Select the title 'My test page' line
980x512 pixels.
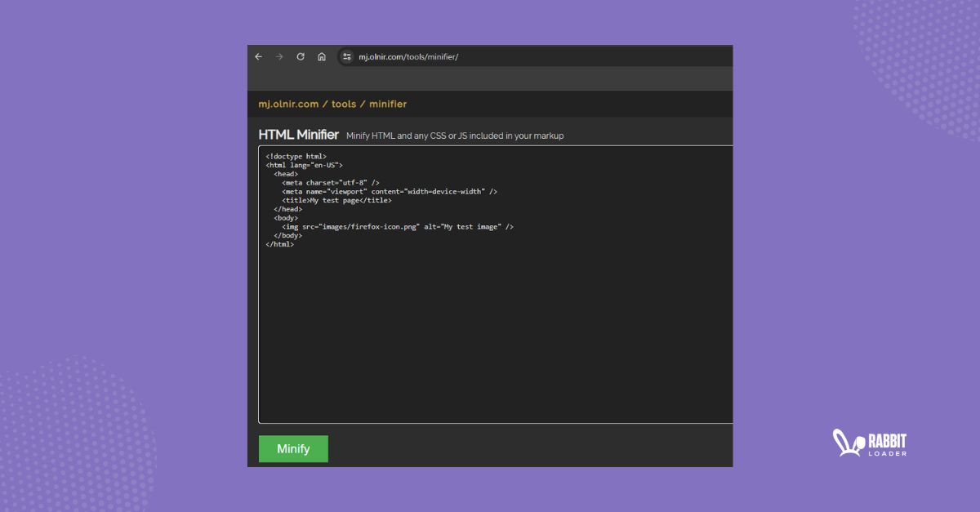click(x=336, y=200)
